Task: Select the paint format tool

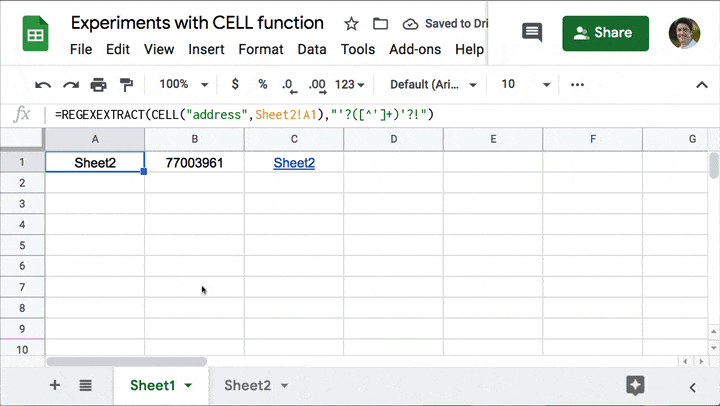Action: point(126,85)
